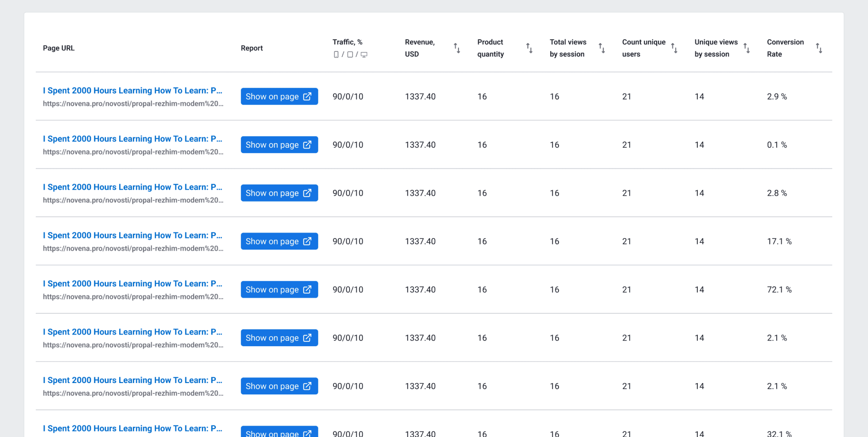The image size is (868, 437).
Task: Select conversion rate value "2.9 %"
Action: tap(777, 97)
